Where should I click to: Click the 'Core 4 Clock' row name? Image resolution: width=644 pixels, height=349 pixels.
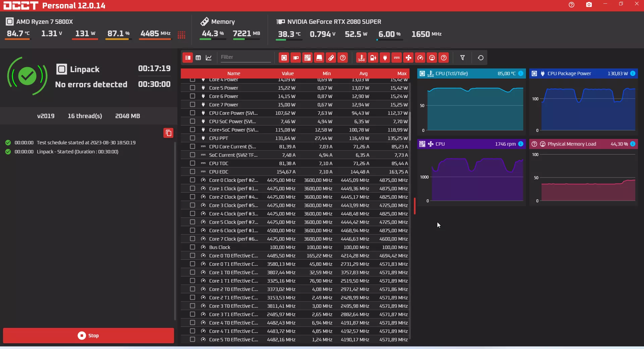point(234,214)
